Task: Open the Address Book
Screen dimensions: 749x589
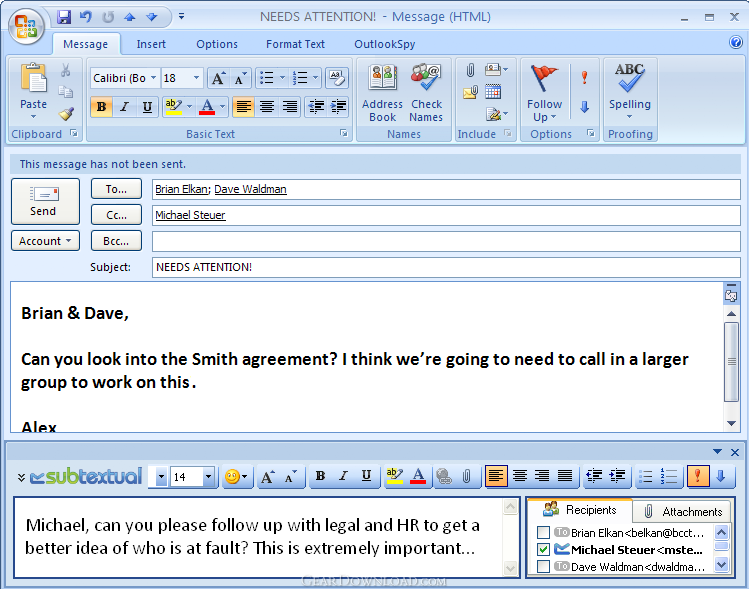Action: coord(382,93)
